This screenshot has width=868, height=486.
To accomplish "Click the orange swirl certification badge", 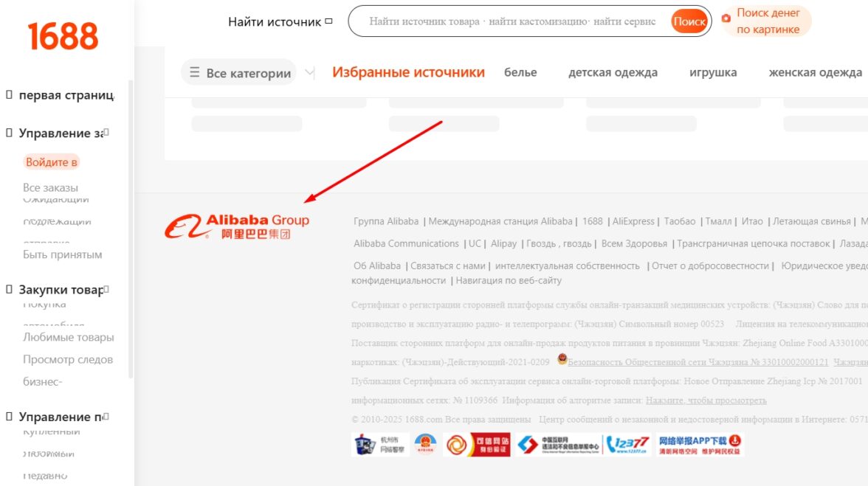I will coord(477,445).
